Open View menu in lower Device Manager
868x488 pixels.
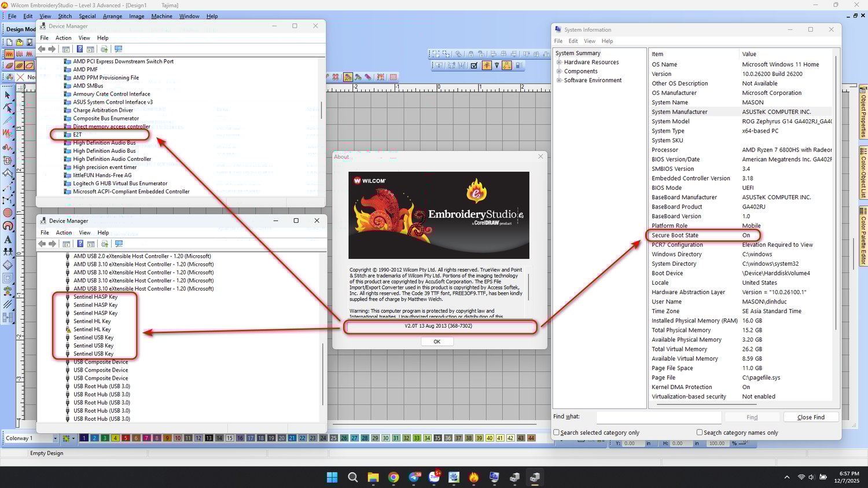pyautogui.click(x=84, y=233)
